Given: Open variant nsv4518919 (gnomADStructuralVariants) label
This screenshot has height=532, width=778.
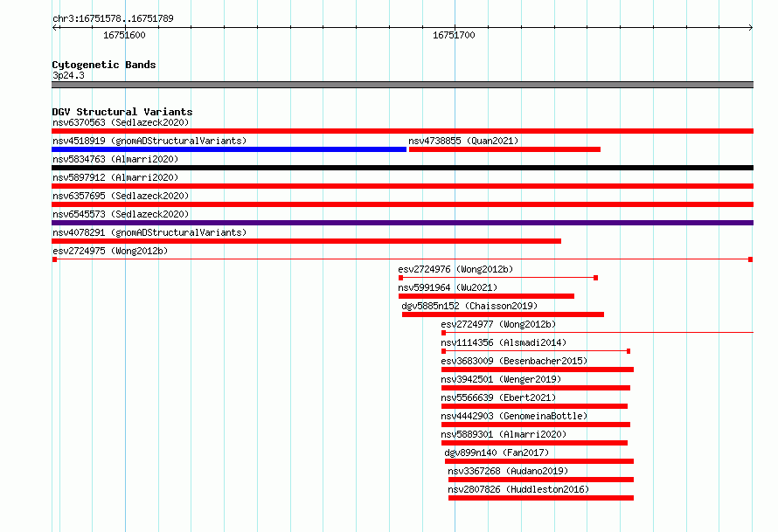Looking at the screenshot, I should coord(149,141).
